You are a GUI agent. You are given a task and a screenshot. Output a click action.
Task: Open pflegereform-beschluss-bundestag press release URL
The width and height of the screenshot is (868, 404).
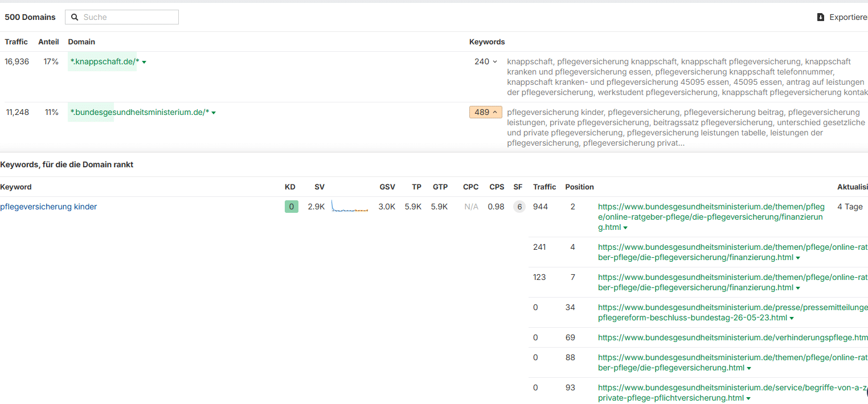click(732, 312)
